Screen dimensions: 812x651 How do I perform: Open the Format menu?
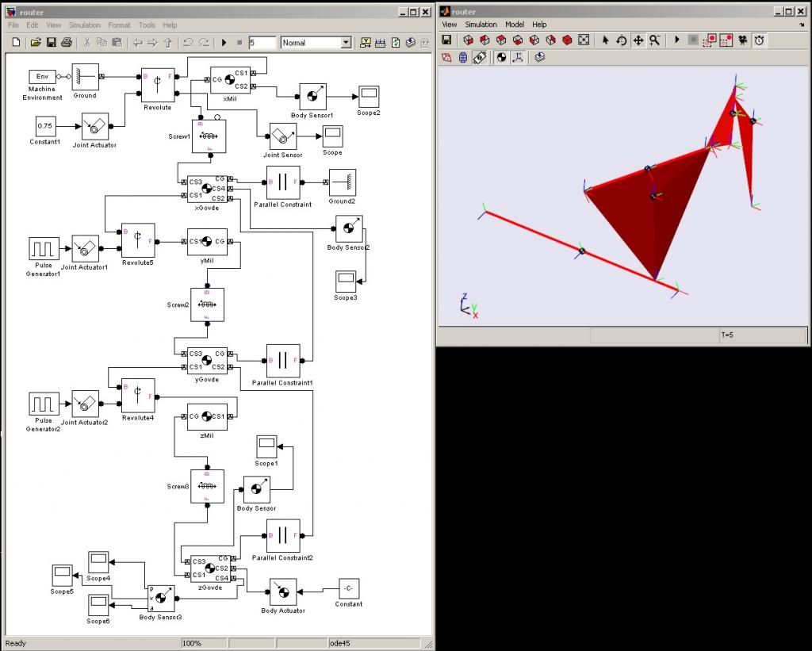coord(119,25)
